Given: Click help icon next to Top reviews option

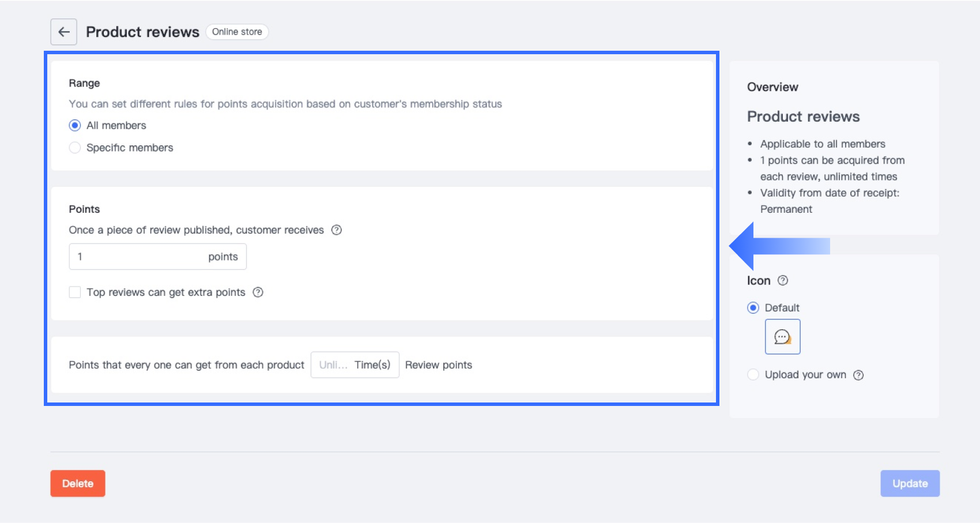Looking at the screenshot, I should click(258, 292).
